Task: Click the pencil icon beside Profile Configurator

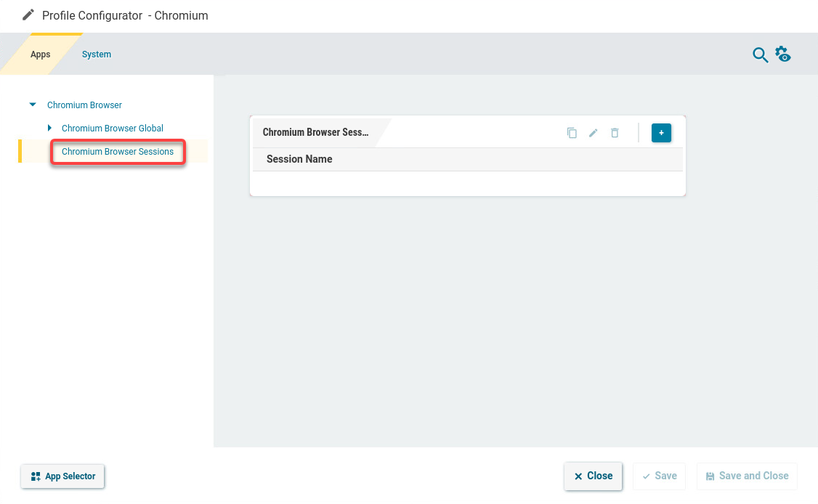Action: point(28,15)
